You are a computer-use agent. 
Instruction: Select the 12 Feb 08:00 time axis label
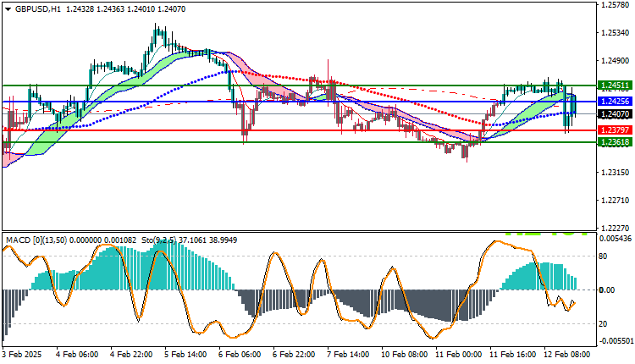point(566,355)
